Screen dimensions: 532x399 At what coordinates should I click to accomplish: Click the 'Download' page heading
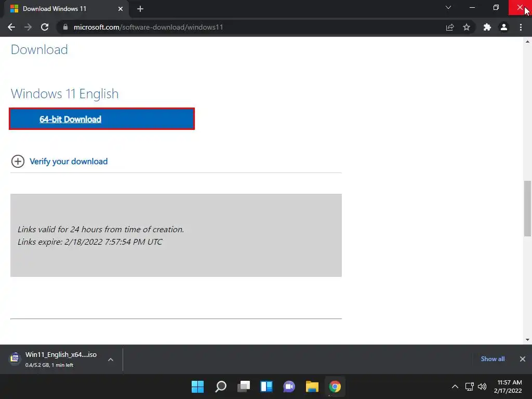click(x=39, y=49)
